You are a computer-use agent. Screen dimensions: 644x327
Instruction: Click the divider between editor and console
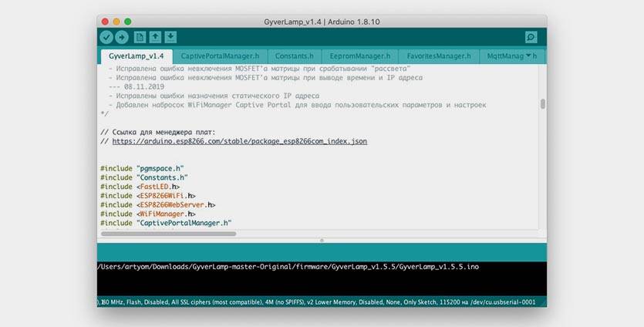322,240
